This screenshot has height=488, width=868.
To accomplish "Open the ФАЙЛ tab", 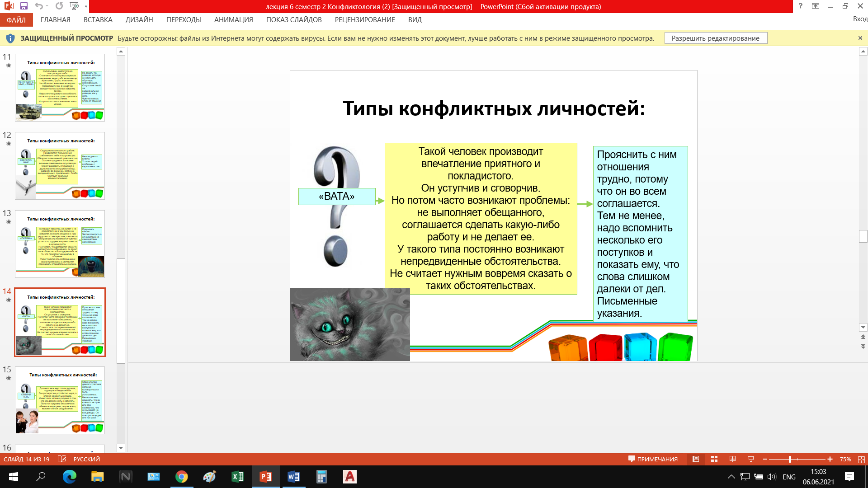I will pyautogui.click(x=16, y=20).
